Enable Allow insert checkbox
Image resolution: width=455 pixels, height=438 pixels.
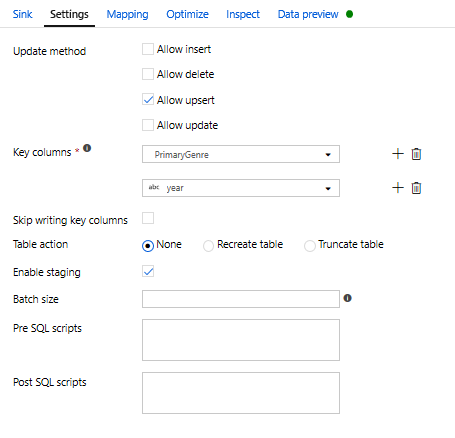[148, 49]
